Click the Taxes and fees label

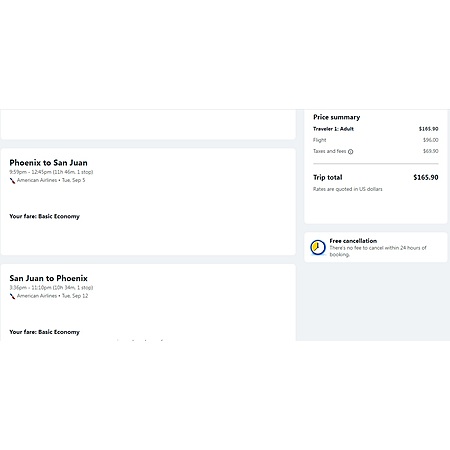[330, 151]
